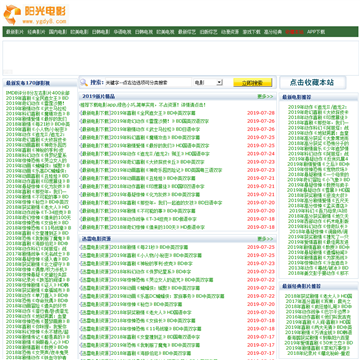Screen dimensions: 360x360
Task: Open 更多>> for 2019新片精品
Action: pyautogui.click(x=265, y=96)
